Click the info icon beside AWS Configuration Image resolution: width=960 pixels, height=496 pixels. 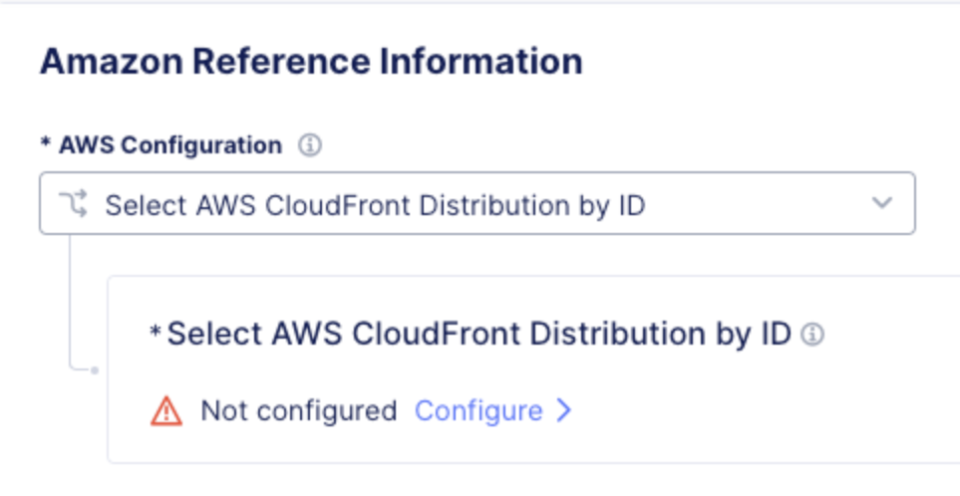[x=310, y=146]
